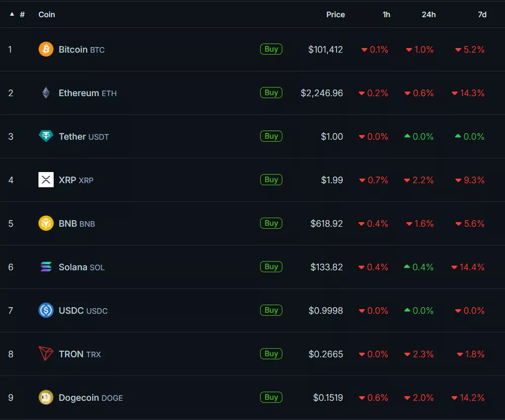The image size is (505, 420).
Task: Click the XRP black logo icon
Action: pyautogui.click(x=46, y=180)
